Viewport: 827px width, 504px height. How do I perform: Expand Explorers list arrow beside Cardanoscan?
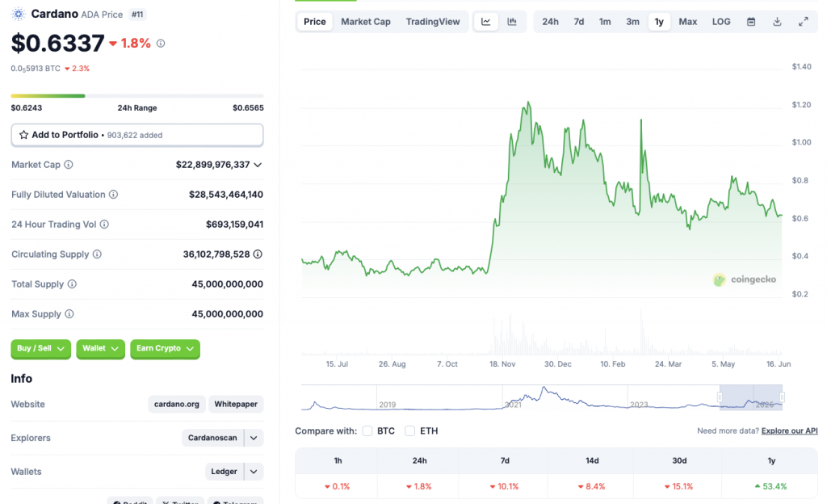point(254,438)
